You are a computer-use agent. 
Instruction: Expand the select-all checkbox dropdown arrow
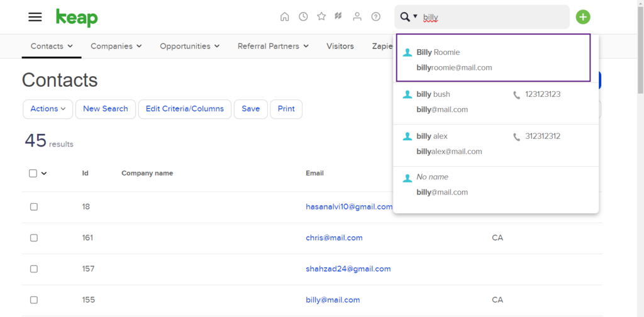(x=44, y=174)
